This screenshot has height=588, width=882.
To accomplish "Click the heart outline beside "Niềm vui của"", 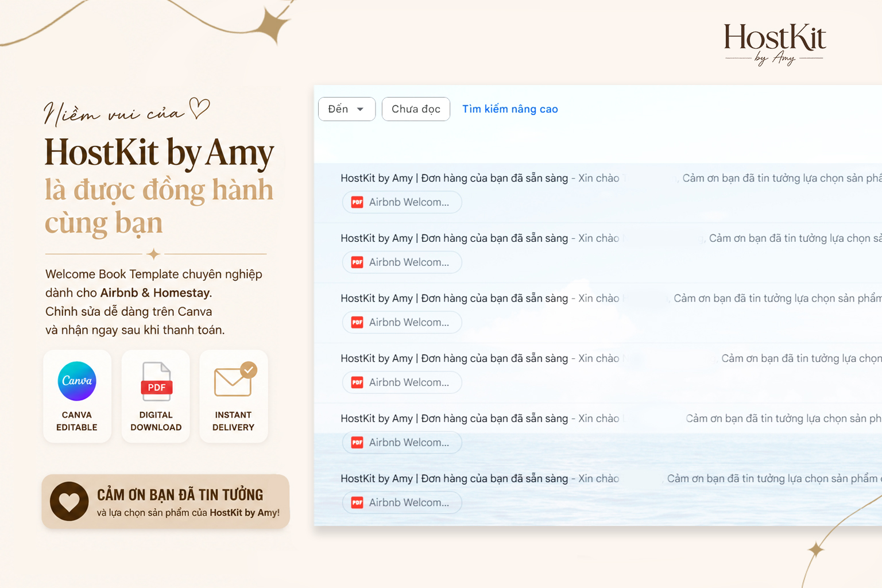I will coord(199,108).
